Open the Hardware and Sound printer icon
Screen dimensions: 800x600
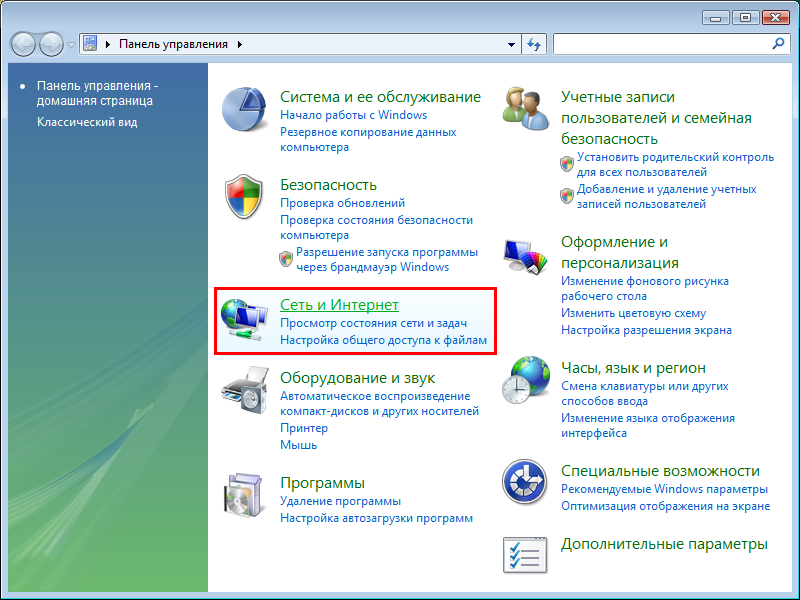[245, 390]
